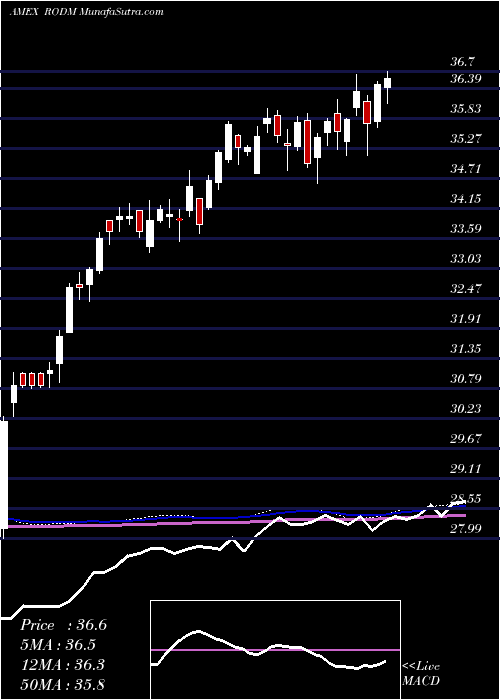Click the 34.71 price axis label
Viewport: 500px width, 700px height.
467,169
